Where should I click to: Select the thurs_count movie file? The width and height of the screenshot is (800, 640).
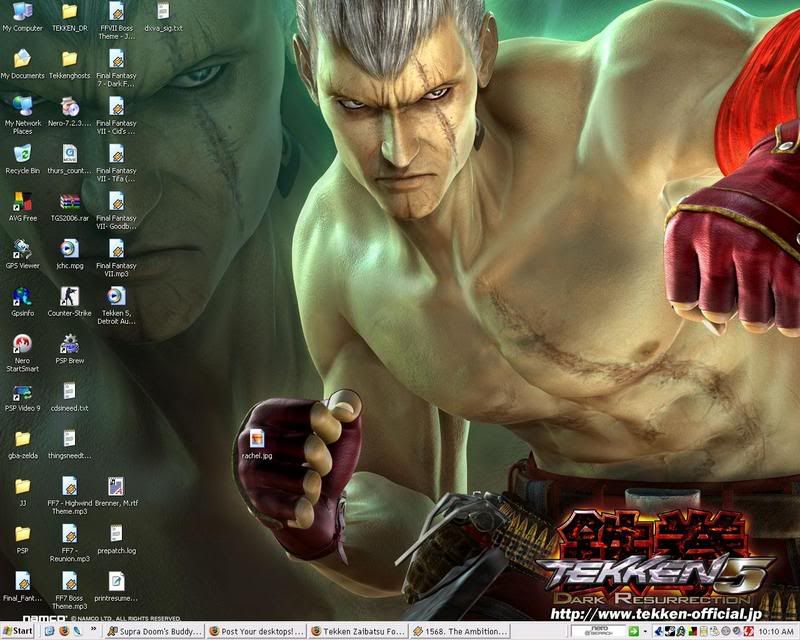coord(69,160)
